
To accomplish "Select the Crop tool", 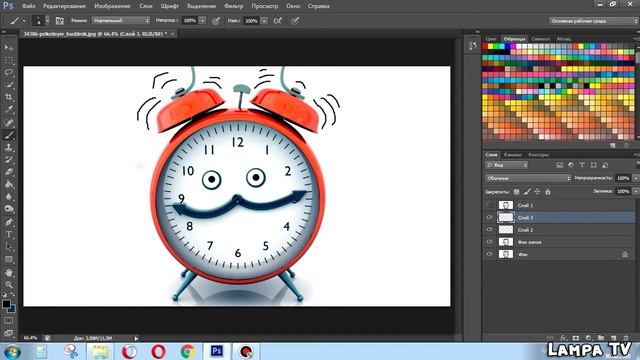I will pyautogui.click(x=9, y=97).
